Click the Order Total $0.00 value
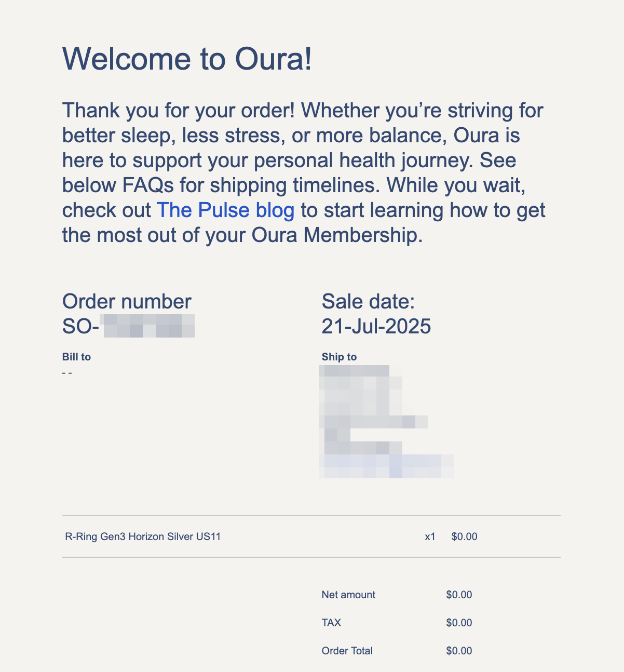 click(x=459, y=651)
